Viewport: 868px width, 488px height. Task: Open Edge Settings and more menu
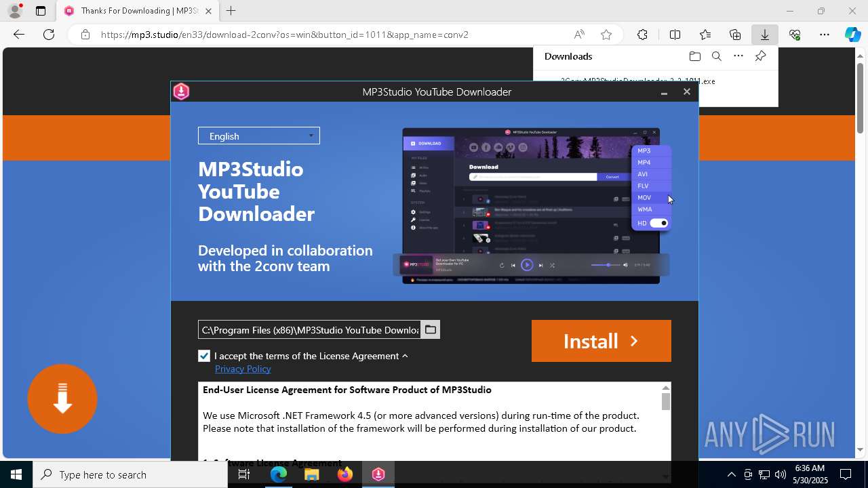(825, 35)
